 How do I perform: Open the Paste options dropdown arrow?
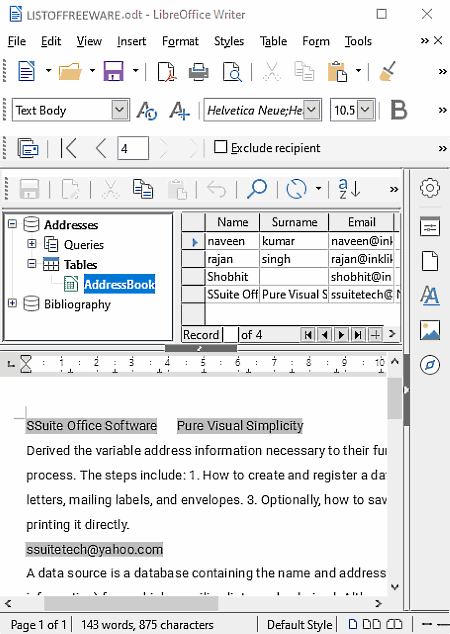point(358,71)
